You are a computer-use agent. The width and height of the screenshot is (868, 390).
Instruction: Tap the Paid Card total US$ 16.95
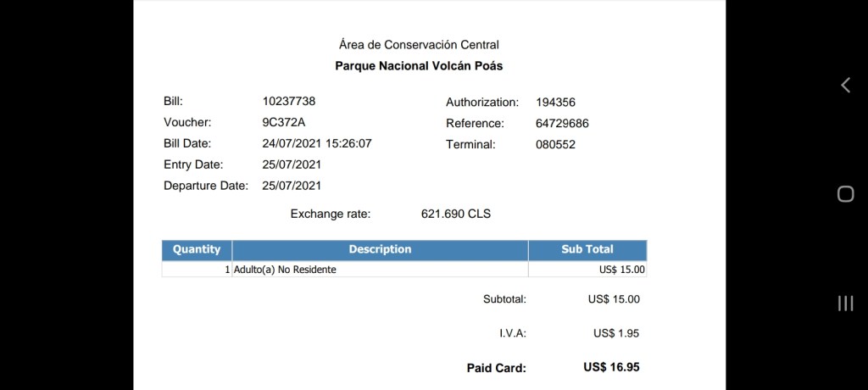611,367
